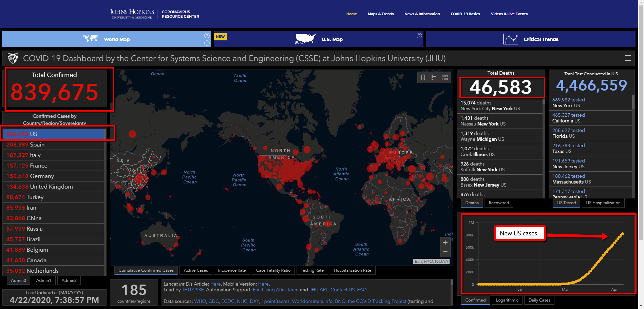
Task: Open the Here link after Mobile Version
Action: (x=263, y=284)
